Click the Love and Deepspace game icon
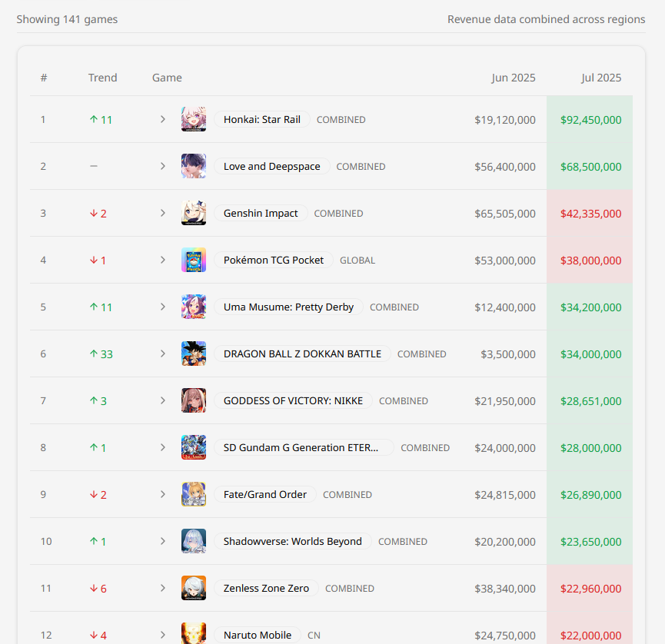The width and height of the screenshot is (665, 644). (194, 166)
